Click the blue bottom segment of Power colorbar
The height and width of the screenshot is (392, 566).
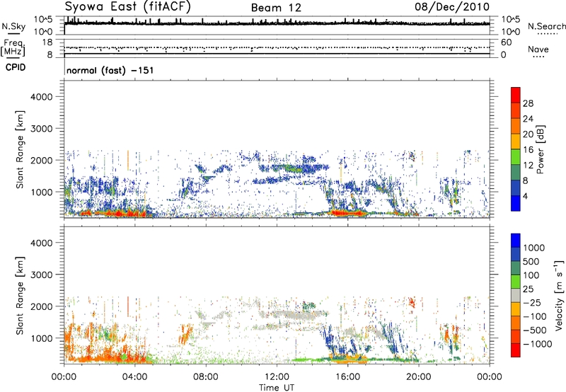pyautogui.click(x=516, y=203)
